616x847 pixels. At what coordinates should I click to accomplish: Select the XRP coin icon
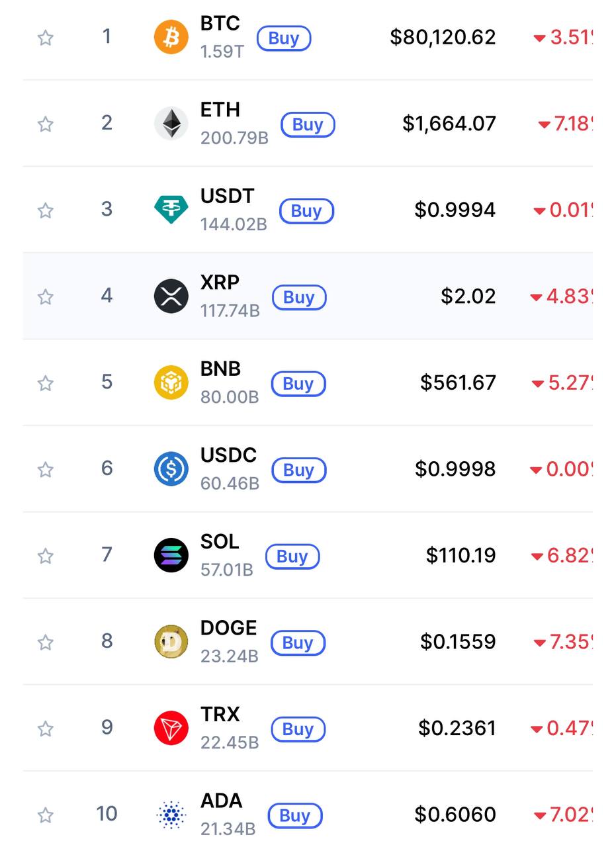click(171, 296)
